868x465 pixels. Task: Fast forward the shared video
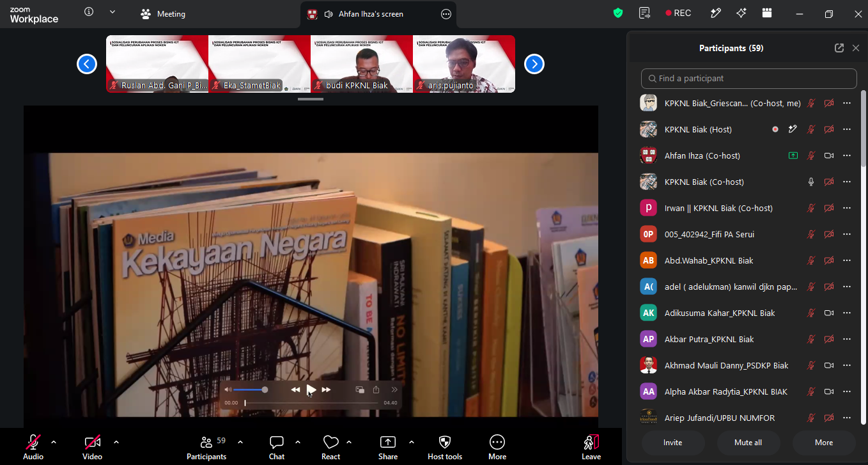click(327, 390)
